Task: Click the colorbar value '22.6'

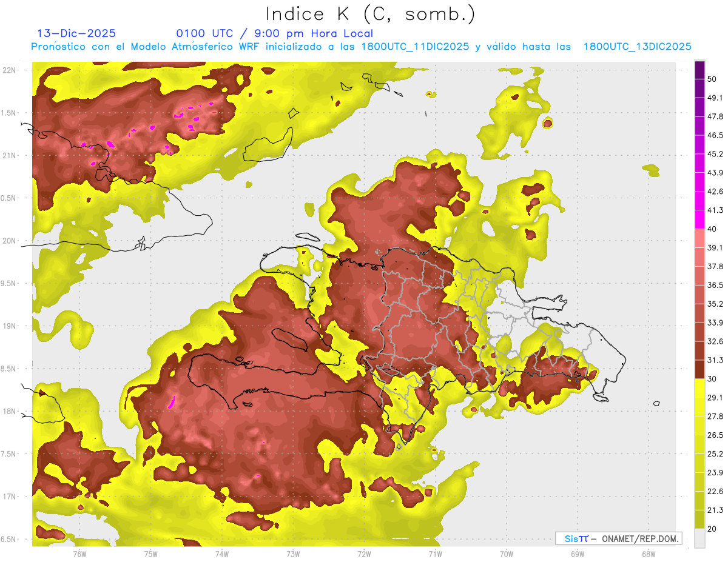Action: (715, 492)
